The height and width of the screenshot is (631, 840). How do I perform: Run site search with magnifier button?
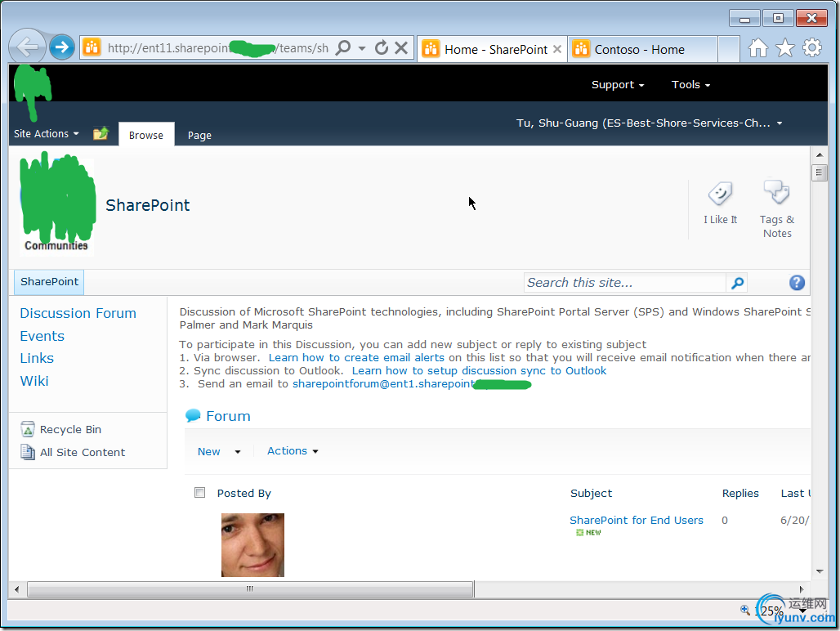(x=737, y=283)
